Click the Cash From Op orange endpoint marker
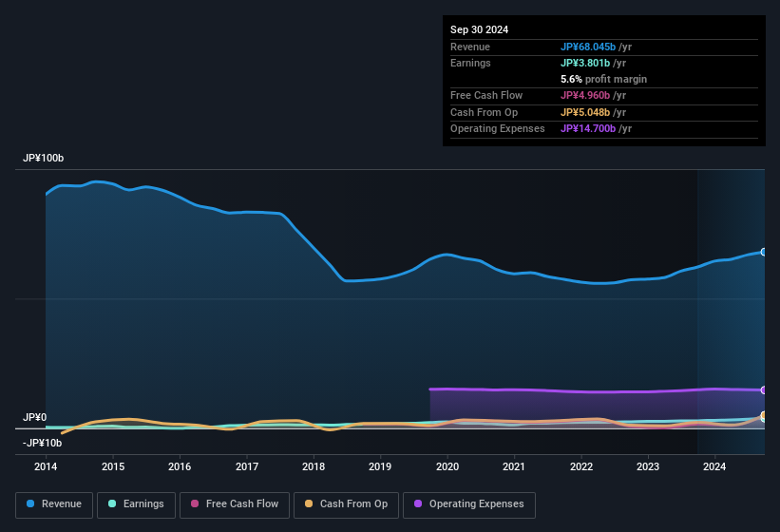Viewport: 780px width, 532px height. (x=763, y=414)
